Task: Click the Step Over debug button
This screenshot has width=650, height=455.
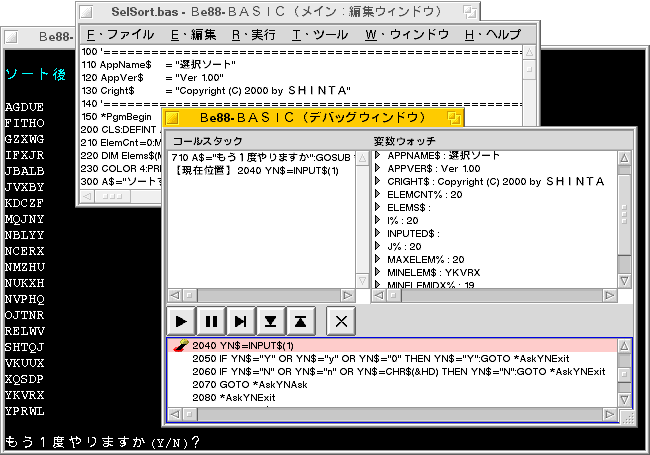Action: [x=241, y=321]
